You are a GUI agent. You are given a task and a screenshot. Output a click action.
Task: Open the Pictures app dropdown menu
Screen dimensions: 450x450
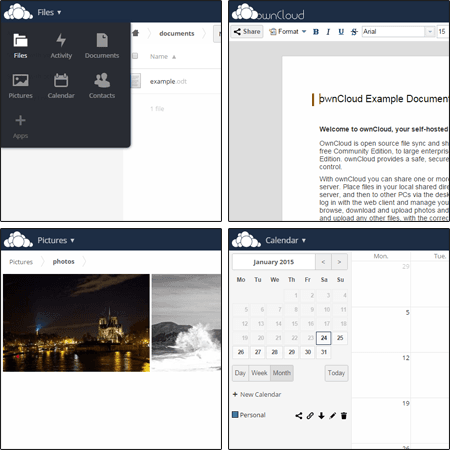point(56,240)
